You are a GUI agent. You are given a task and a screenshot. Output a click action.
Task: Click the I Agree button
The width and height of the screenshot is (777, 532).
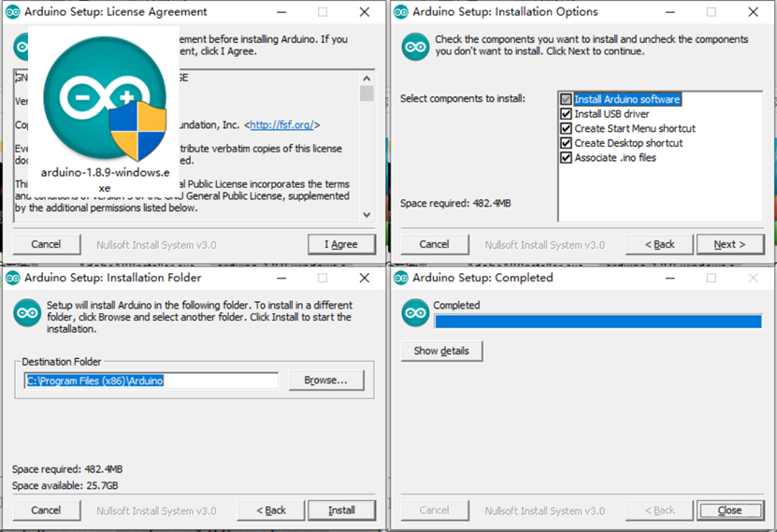[341, 244]
